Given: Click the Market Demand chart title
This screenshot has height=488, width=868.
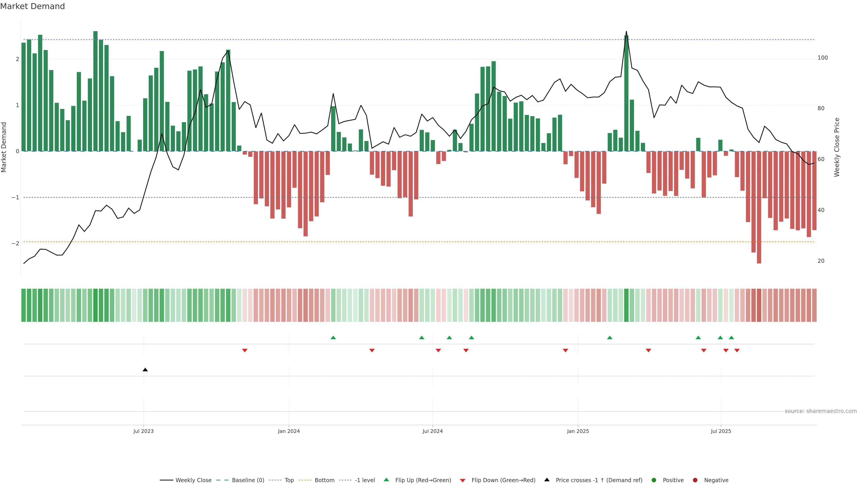Looking at the screenshot, I should click(32, 6).
